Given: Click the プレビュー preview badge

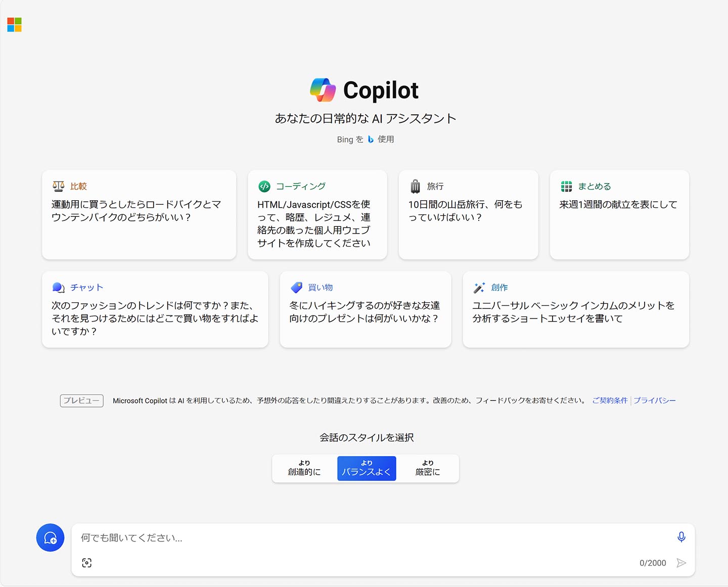Looking at the screenshot, I should tap(82, 400).
